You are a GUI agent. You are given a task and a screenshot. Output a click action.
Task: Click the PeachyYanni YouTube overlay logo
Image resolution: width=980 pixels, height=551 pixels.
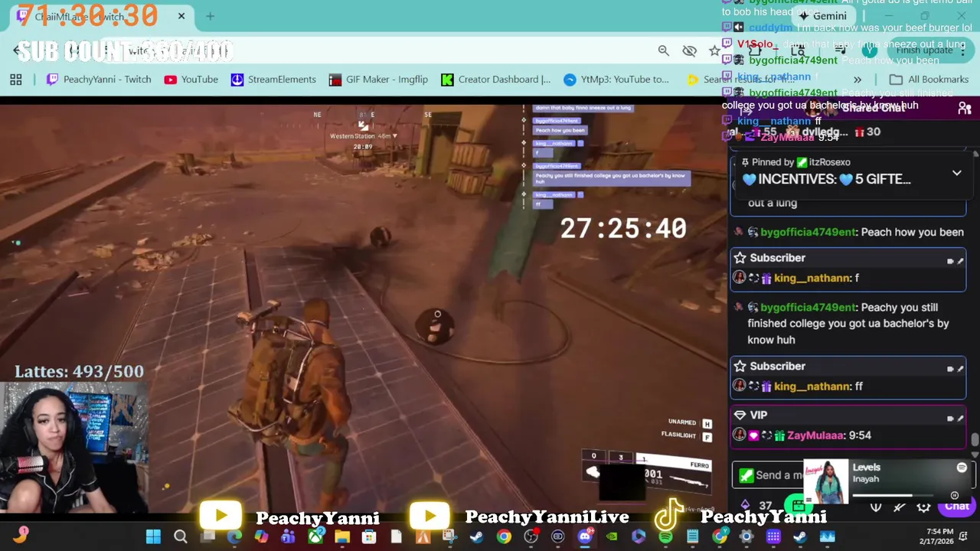220,517
